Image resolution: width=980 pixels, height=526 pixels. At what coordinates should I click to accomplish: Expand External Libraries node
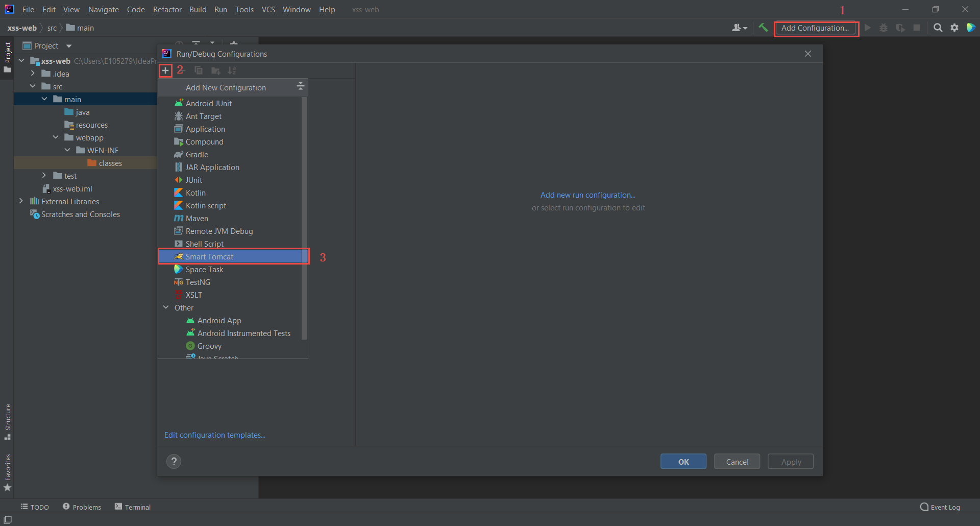tap(21, 201)
